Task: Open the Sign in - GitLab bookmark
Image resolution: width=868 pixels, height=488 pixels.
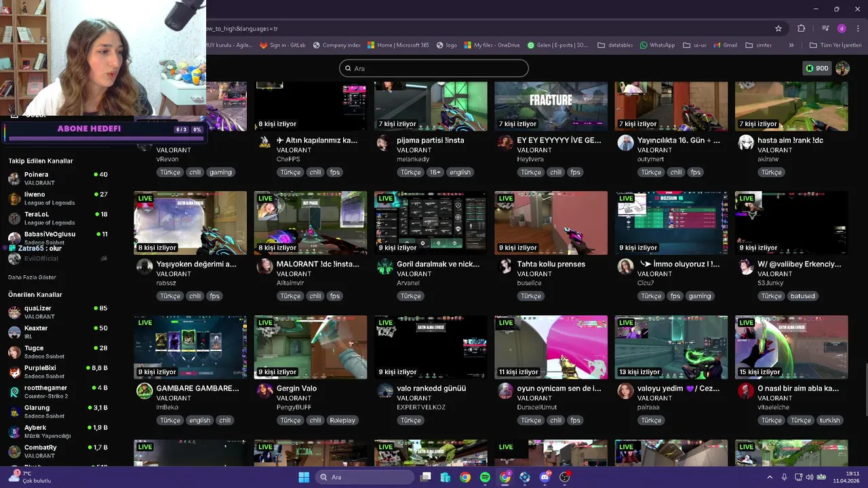Action: tap(283, 45)
